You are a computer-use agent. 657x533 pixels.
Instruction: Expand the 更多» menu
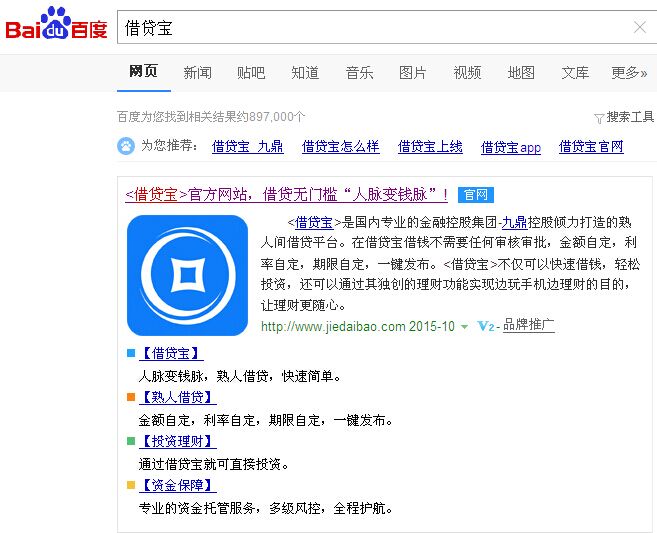tap(629, 72)
